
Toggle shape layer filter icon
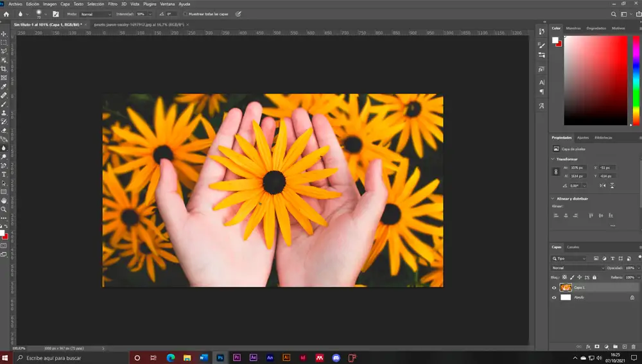(621, 258)
